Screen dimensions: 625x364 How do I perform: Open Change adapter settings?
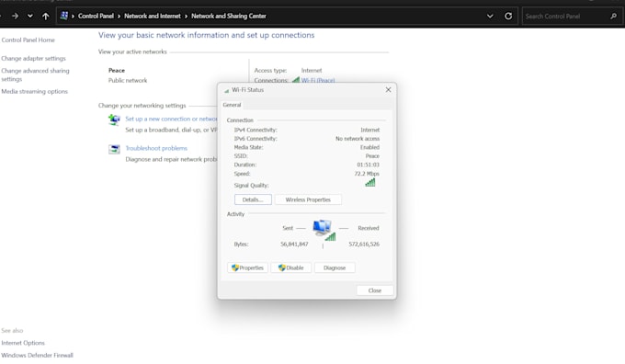pos(33,58)
